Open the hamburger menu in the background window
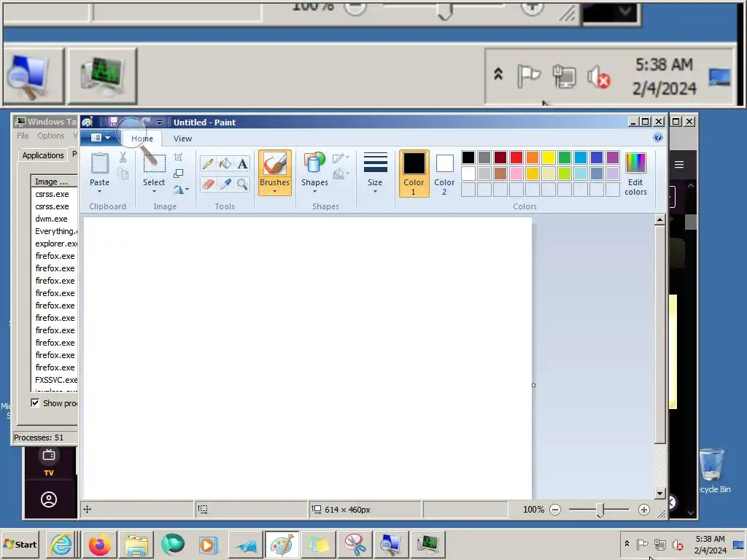The image size is (747, 560). (679, 164)
